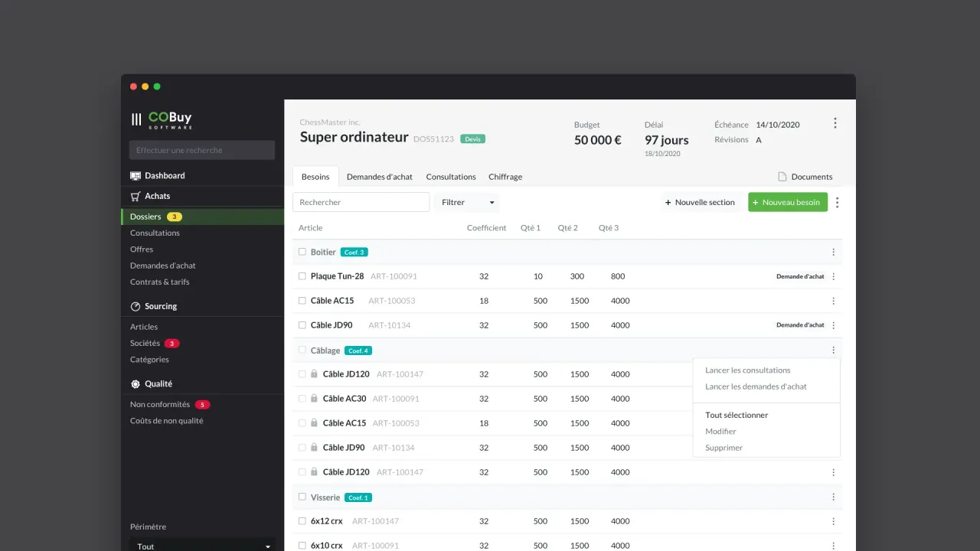Tick the Plaque Tun-28 checkbox

point(302,276)
